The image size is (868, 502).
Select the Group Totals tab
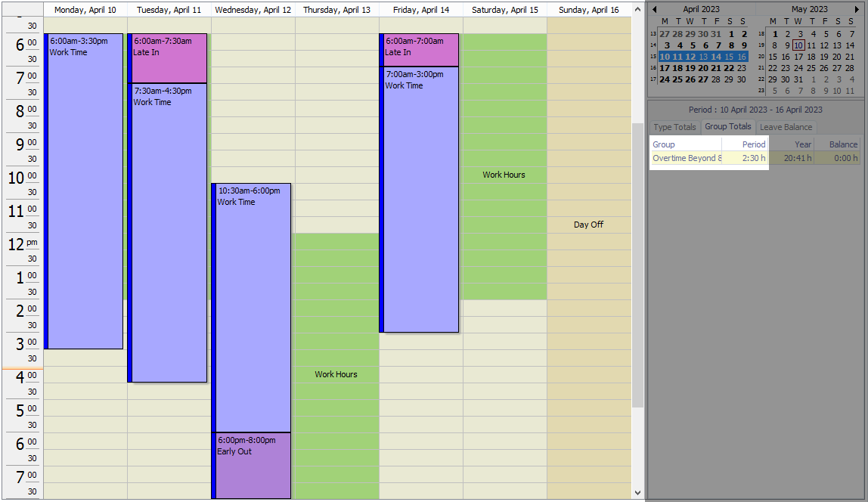coord(728,127)
